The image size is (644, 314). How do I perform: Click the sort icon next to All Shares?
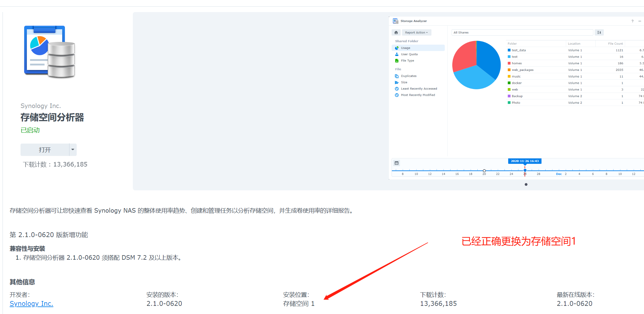pos(599,33)
